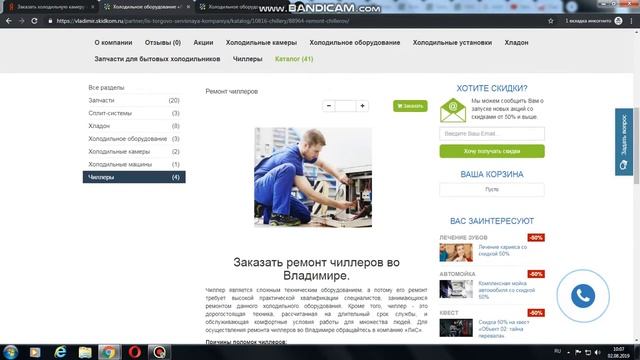Open 'Холодильные установки' in the top menu
The height and width of the screenshot is (360, 640).
452,42
